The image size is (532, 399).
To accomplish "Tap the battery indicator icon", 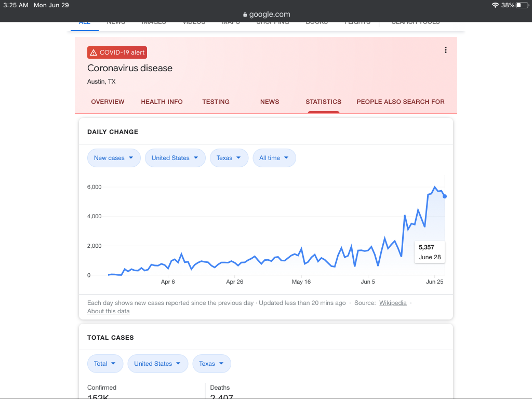I will [x=522, y=5].
